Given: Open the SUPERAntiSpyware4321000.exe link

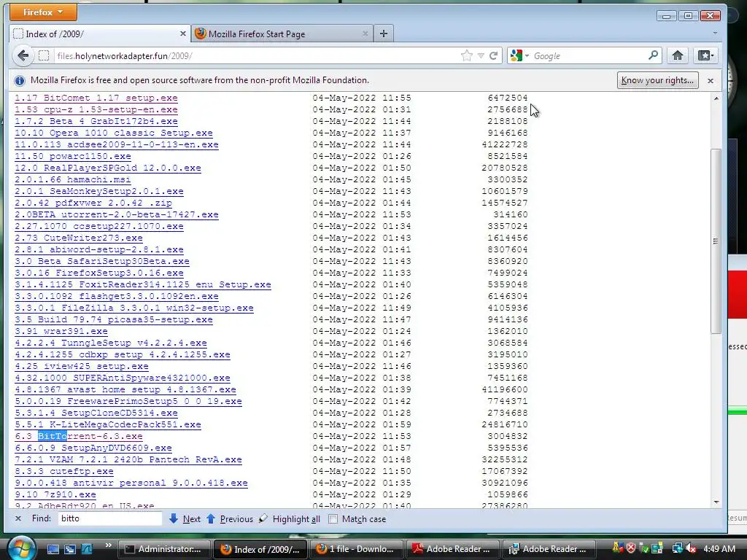Looking at the screenshot, I should (x=122, y=378).
